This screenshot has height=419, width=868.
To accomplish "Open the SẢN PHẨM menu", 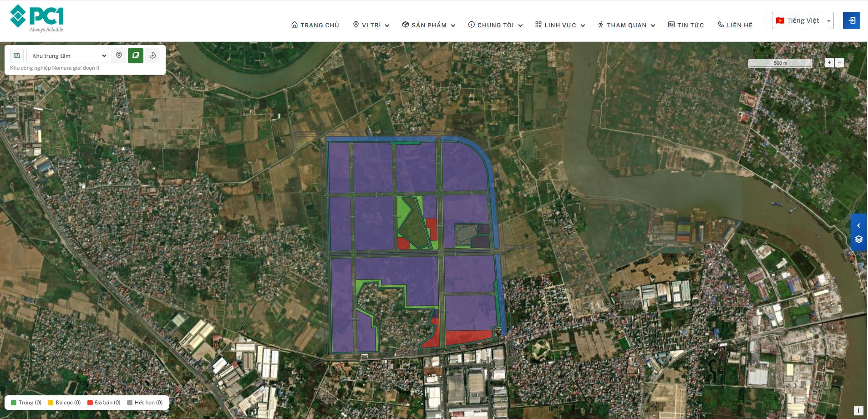I will click(x=428, y=25).
